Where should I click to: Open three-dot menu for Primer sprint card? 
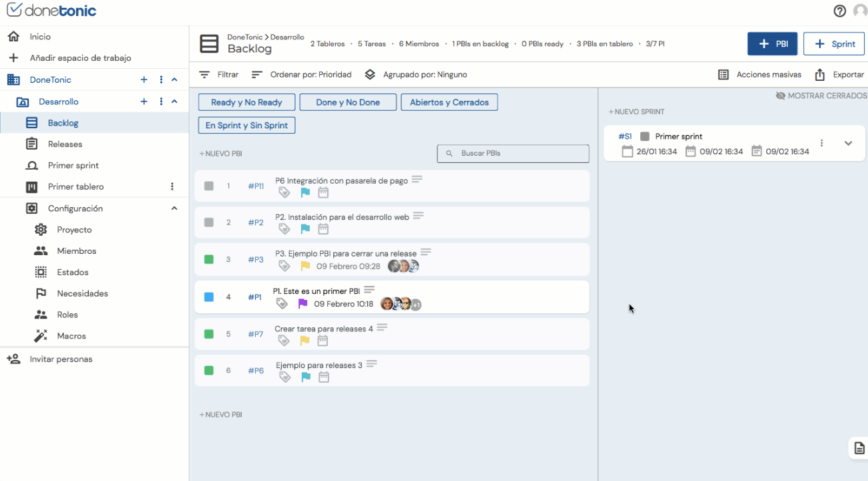click(x=821, y=143)
